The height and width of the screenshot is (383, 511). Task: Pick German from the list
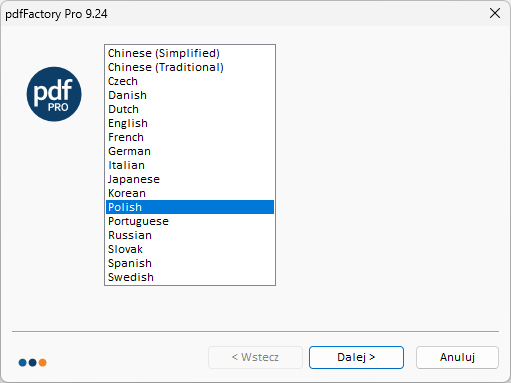click(x=190, y=151)
